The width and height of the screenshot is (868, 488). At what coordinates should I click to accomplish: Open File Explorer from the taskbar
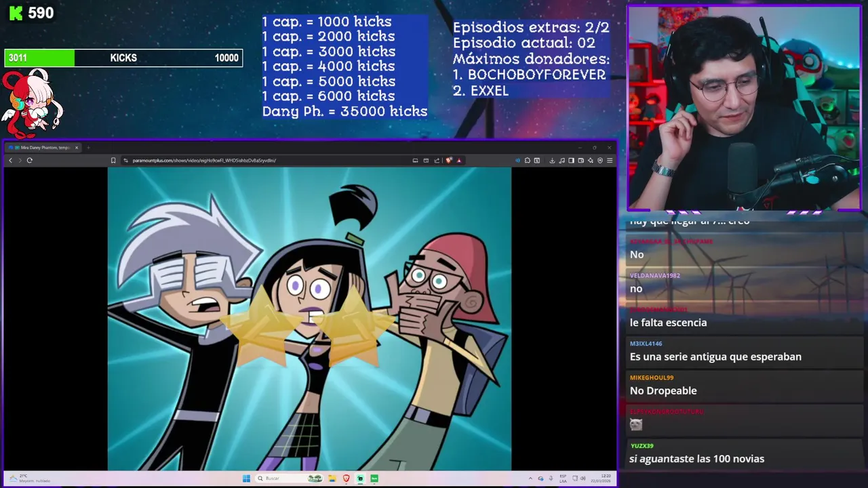332,479
